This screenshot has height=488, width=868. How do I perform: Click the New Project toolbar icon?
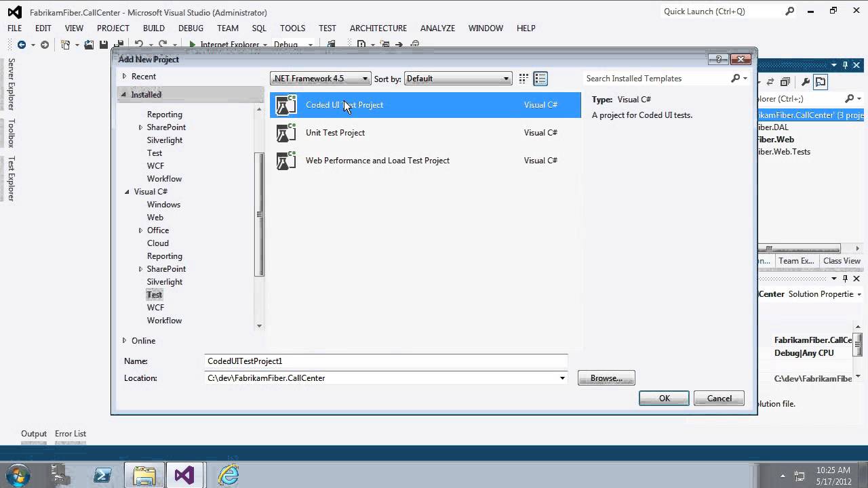click(66, 45)
